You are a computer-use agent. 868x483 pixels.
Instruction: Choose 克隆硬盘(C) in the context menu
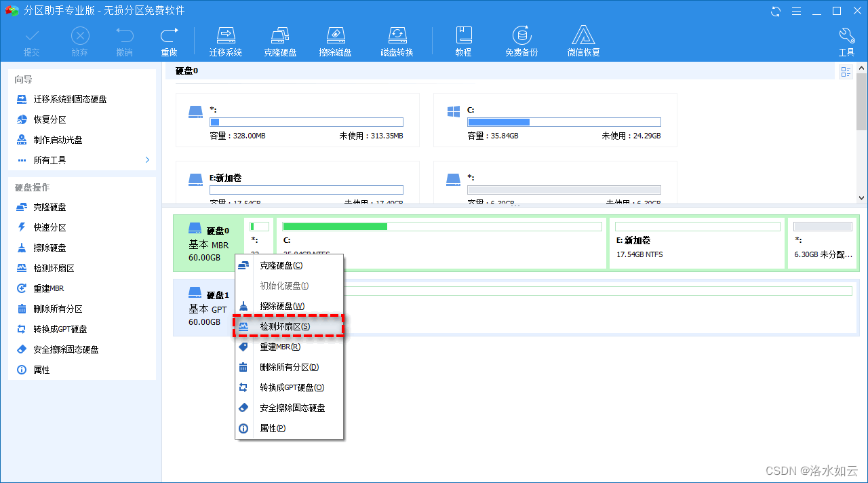tap(290, 265)
